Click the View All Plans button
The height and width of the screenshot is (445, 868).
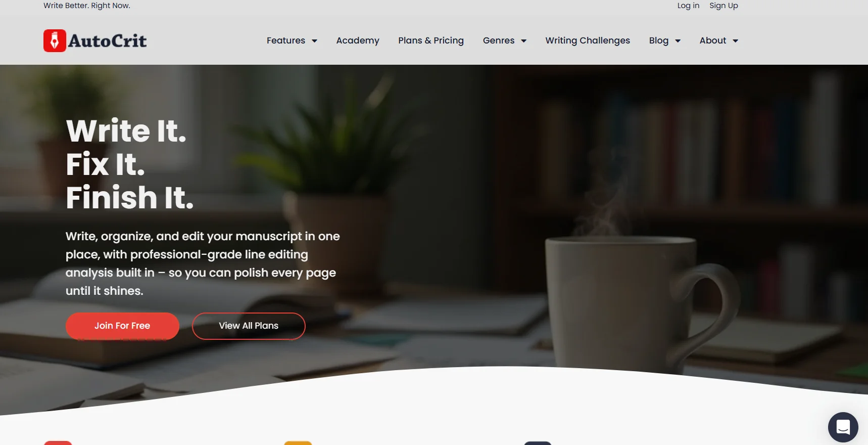point(249,326)
